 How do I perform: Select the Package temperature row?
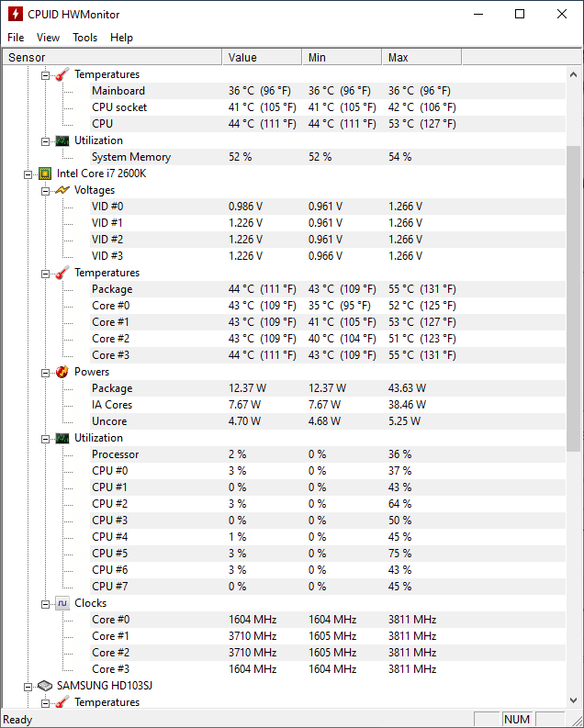pos(112,289)
